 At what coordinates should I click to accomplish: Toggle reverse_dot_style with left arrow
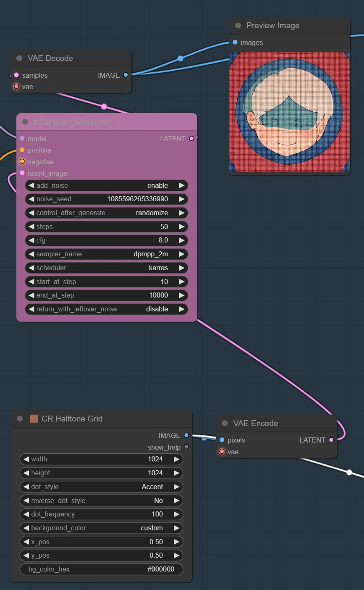(x=26, y=500)
